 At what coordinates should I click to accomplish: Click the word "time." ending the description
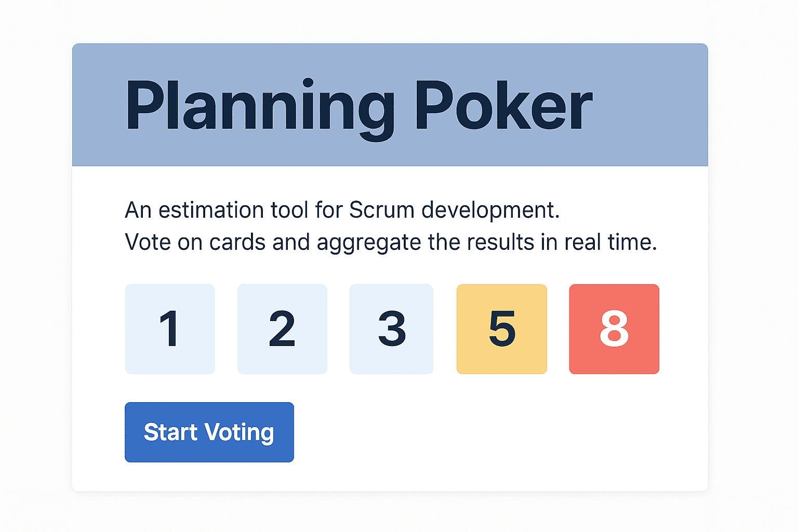tap(632, 242)
